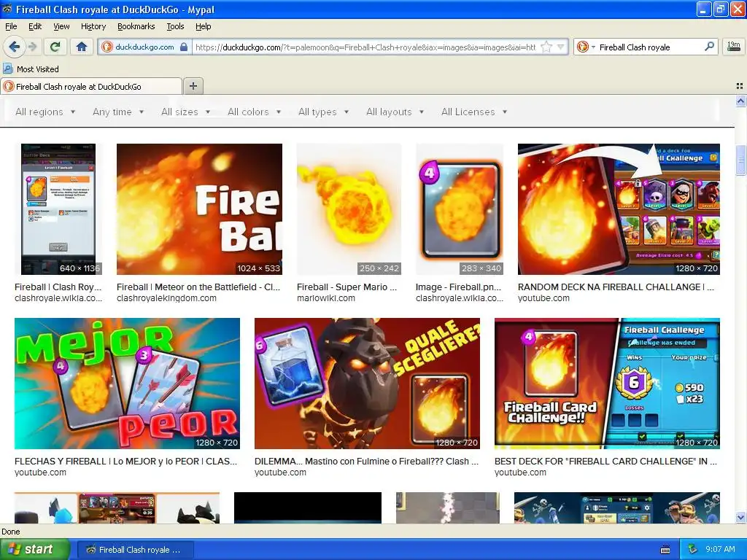Viewport: 747px width, 560px height.
Task: Click the magnifier search button
Action: pos(709,47)
